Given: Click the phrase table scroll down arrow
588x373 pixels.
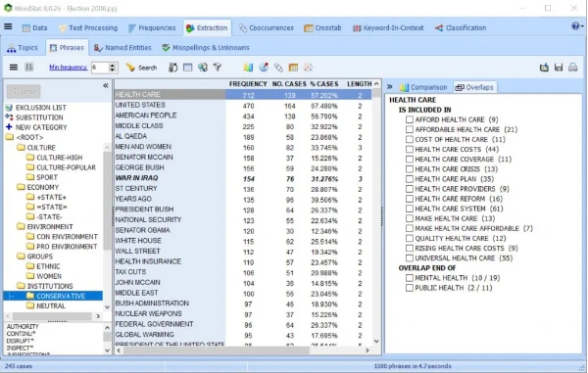Looking at the screenshot, I should tap(376, 341).
